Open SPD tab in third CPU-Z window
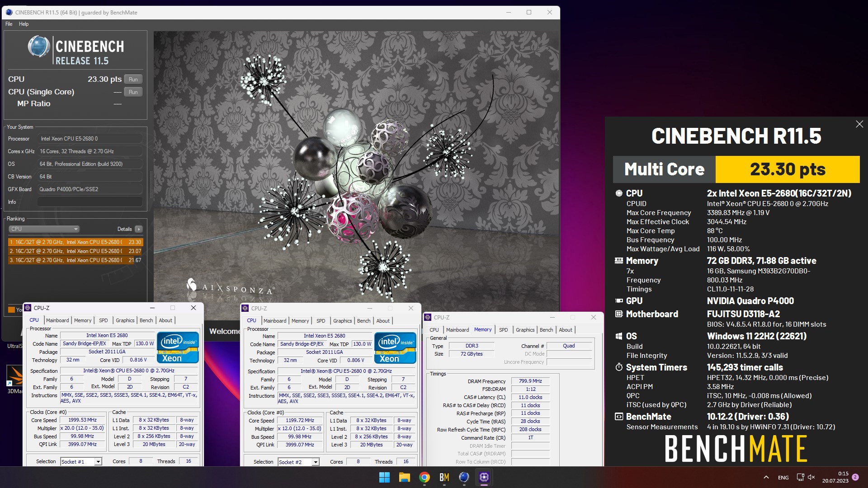Viewport: 868px width, 488px height. point(504,330)
